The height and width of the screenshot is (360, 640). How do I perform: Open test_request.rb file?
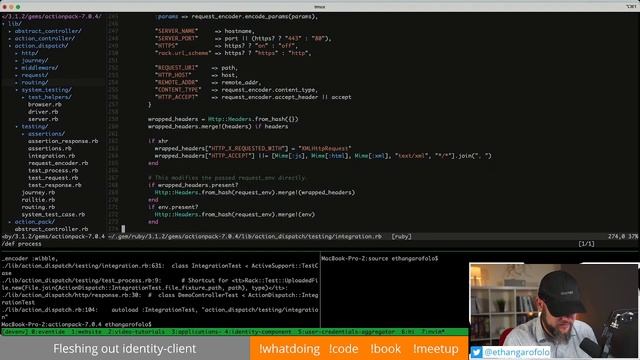pos(53,178)
